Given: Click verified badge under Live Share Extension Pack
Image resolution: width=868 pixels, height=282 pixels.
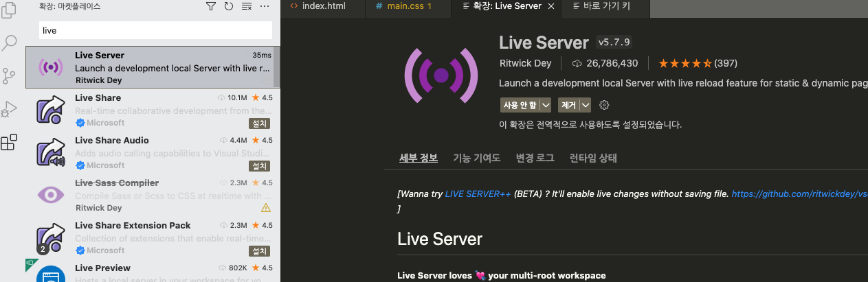Looking at the screenshot, I should [x=80, y=250].
